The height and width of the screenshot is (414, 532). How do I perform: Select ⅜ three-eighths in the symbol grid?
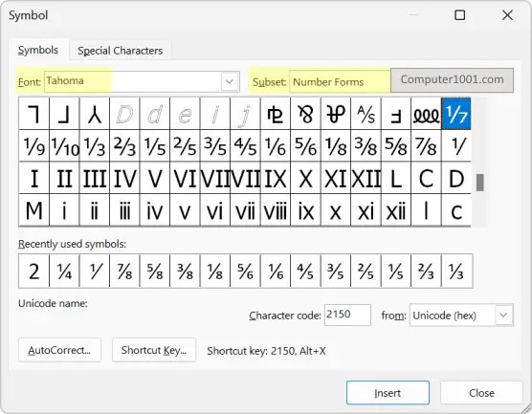[x=366, y=145]
